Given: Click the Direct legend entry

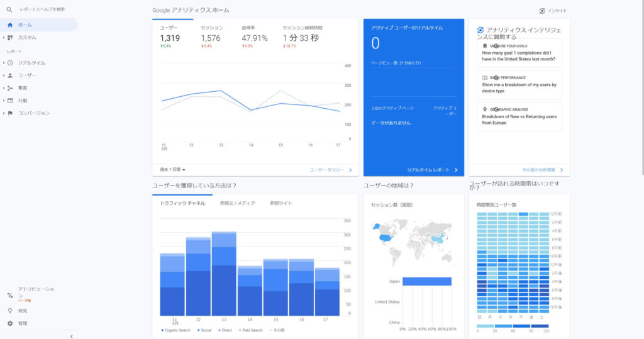Looking at the screenshot, I should tap(225, 330).
